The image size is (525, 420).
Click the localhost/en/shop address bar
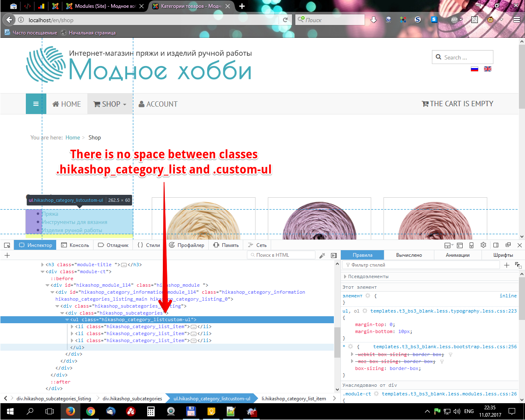[x=152, y=20]
